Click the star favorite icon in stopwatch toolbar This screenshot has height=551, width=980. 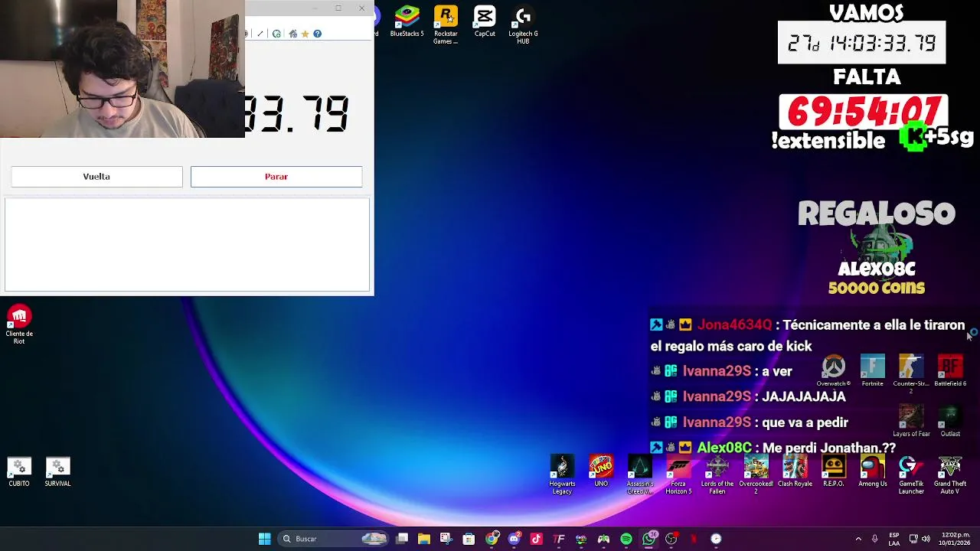point(305,34)
